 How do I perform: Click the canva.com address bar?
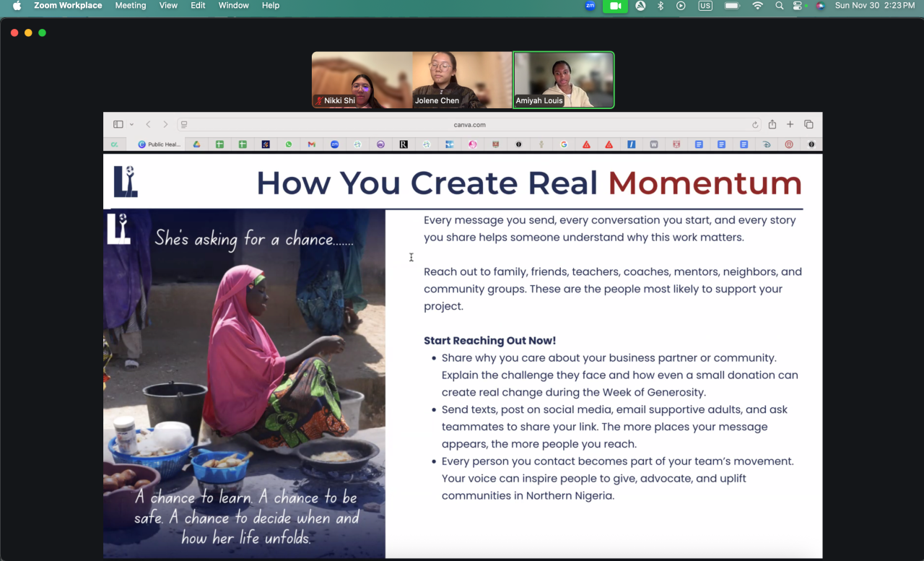click(x=469, y=124)
